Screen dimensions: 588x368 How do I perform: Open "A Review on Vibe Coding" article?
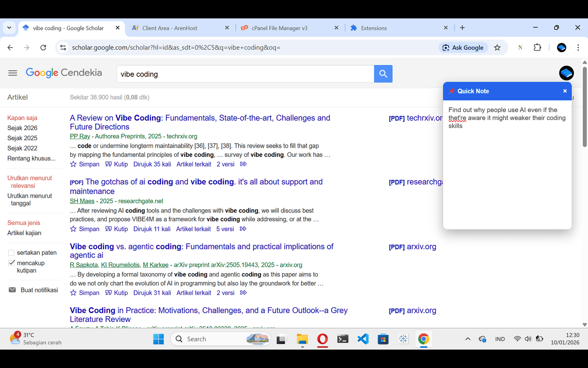[200, 122]
